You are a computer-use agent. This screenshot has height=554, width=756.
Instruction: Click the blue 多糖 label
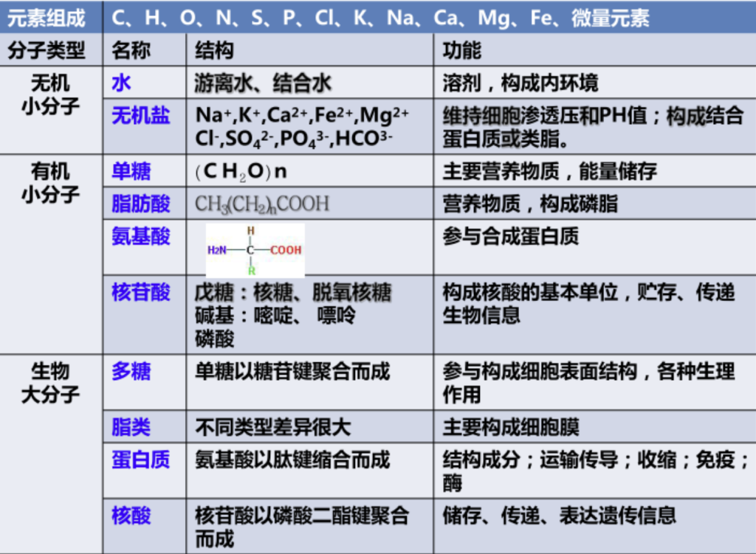pos(131,372)
